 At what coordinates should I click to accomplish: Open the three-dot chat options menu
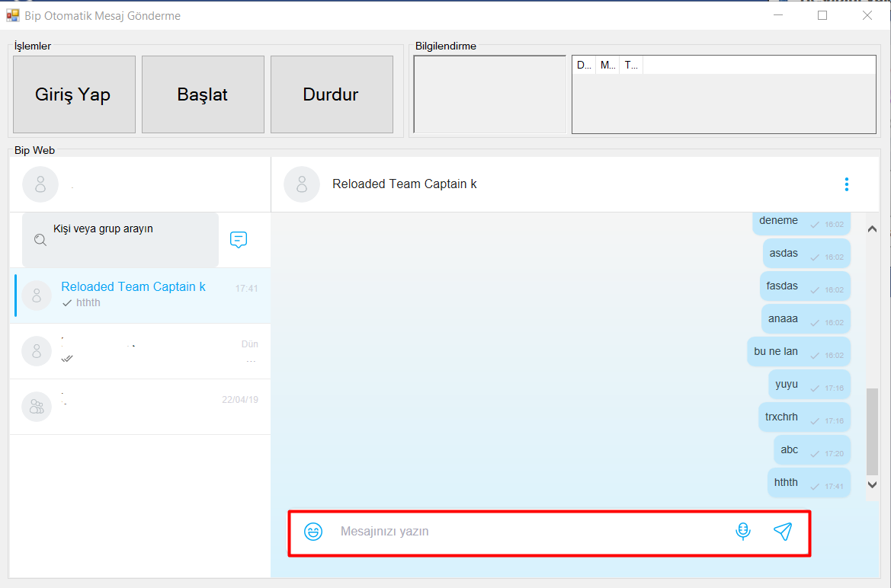[x=846, y=184]
